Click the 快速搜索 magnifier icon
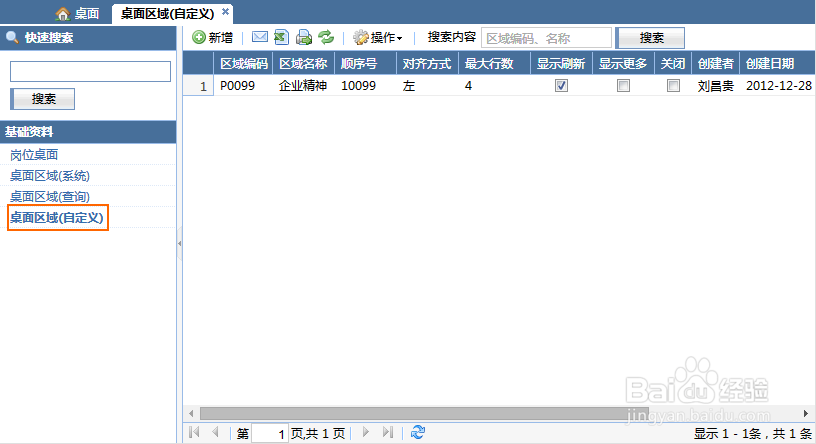This screenshot has width=816, height=444. (12, 37)
